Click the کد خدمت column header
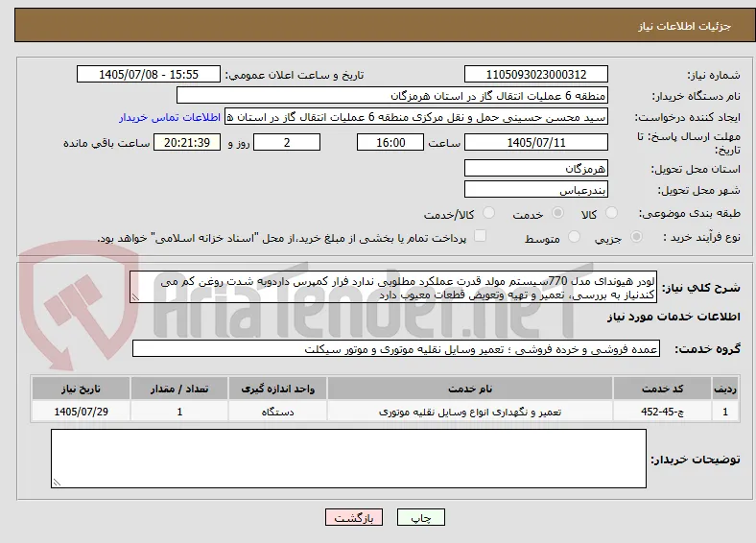Screen dimensions: 756x543 pos(663,389)
